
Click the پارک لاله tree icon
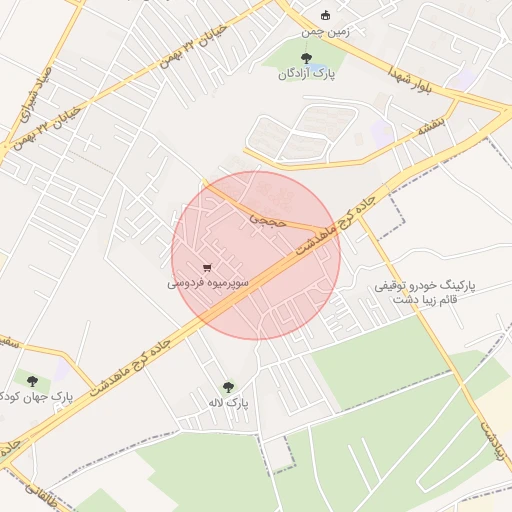[228, 387]
